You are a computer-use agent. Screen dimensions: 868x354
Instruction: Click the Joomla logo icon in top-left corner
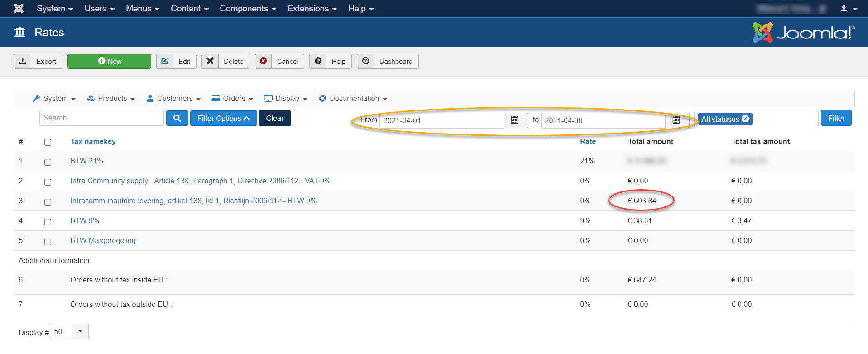[x=19, y=8]
